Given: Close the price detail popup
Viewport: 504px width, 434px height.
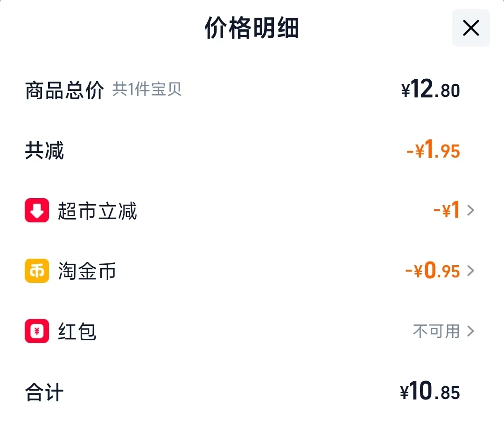Looking at the screenshot, I should point(470,28).
